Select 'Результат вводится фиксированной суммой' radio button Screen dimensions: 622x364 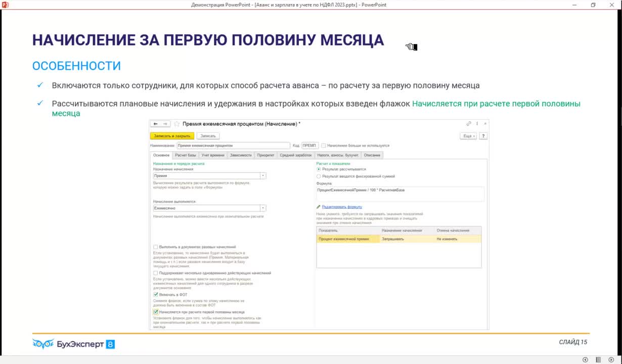[x=319, y=176]
